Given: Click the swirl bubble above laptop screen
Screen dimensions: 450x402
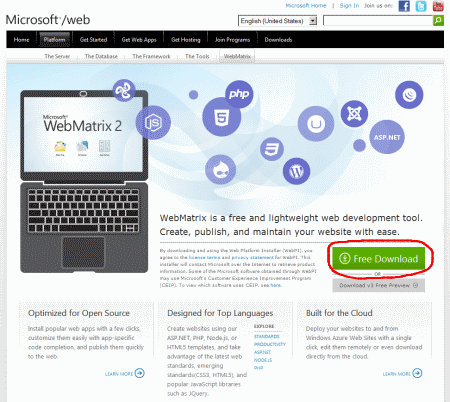Looking at the screenshot, I should (124, 90).
